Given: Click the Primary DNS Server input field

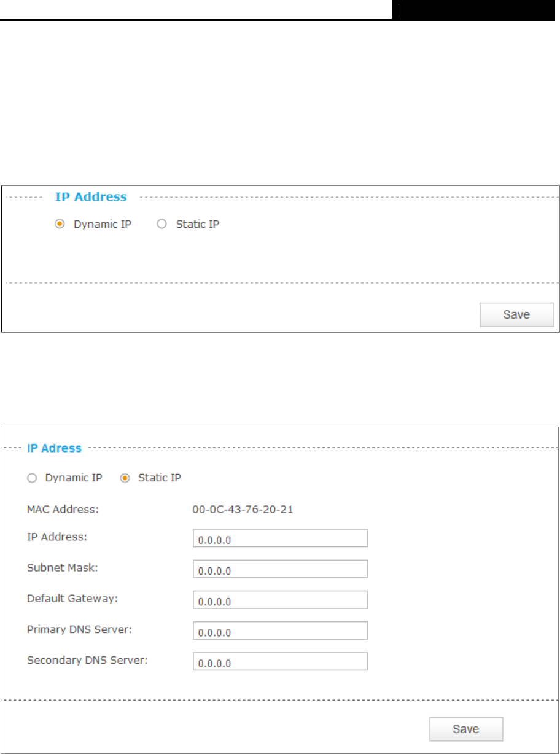Looking at the screenshot, I should click(x=280, y=631).
